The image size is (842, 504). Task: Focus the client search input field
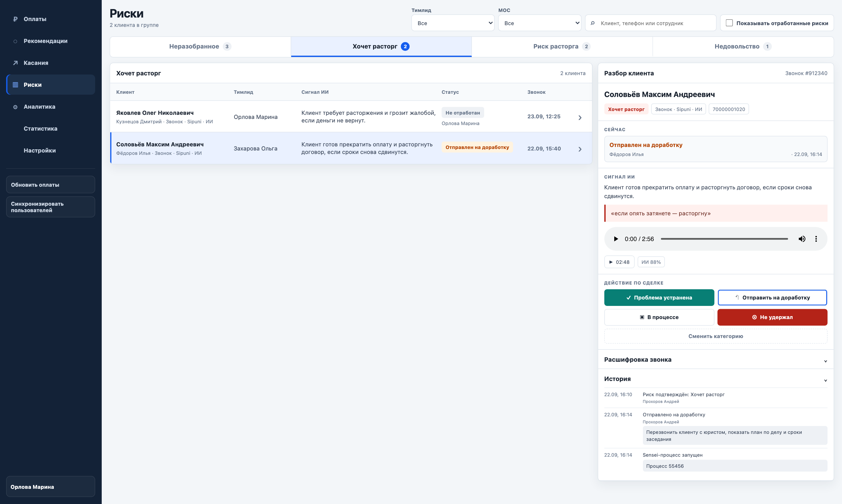[x=651, y=23]
